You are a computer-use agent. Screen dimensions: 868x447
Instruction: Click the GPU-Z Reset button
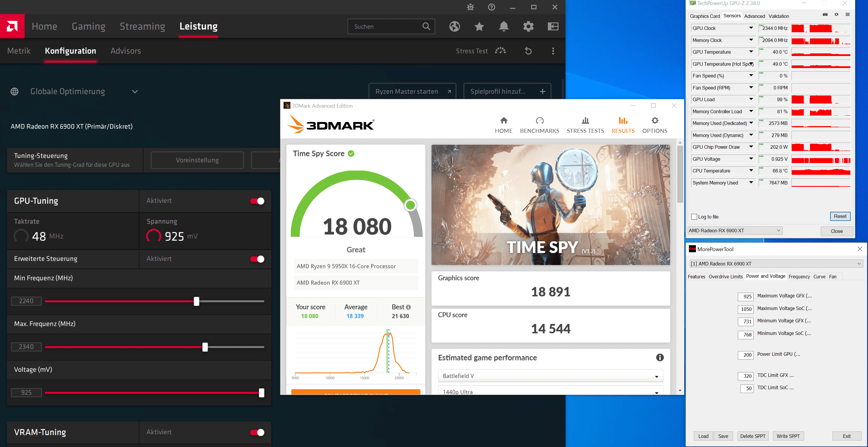point(840,216)
